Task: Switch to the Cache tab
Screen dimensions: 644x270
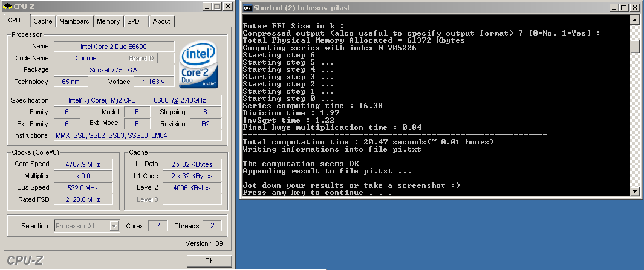Action: pos(43,21)
